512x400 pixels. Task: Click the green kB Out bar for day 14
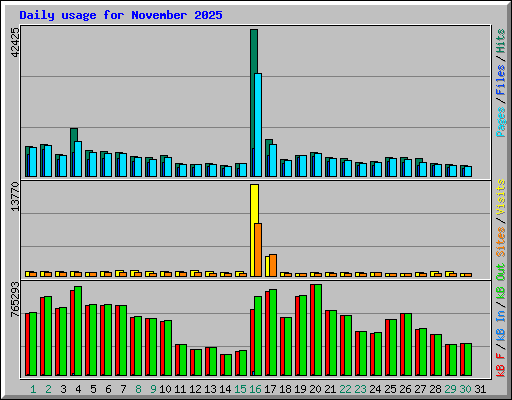click(228, 365)
